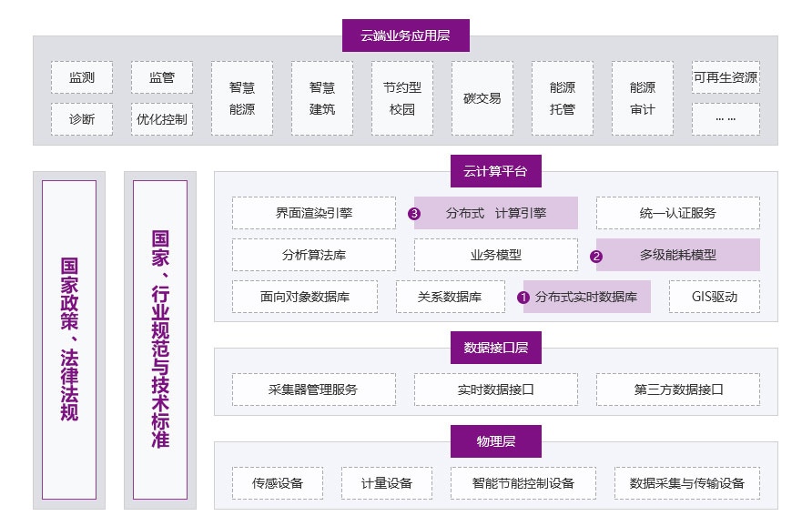Select the 云计算平台 header label
The width and height of the screenshot is (812, 526).
pos(495,171)
